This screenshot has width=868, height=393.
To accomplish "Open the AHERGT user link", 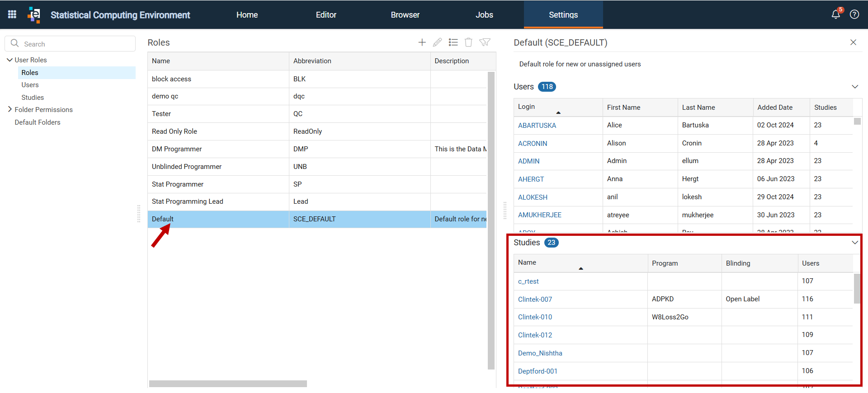I will click(531, 179).
